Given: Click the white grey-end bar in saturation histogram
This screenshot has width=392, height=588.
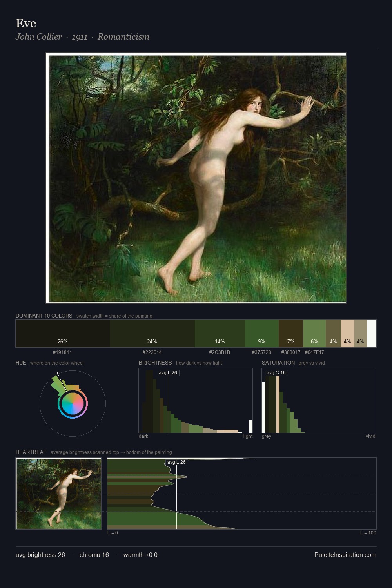Looking at the screenshot, I should 263,407.
